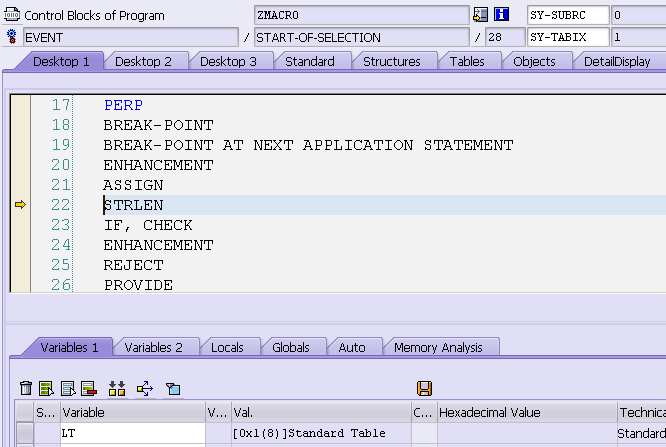Image resolution: width=666 pixels, height=447 pixels.
Task: Click the PERP text on line 17
Action: [123, 105]
